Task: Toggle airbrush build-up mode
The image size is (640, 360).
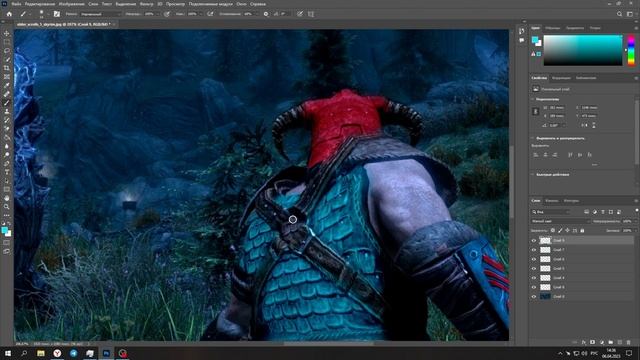Action: point(210,14)
